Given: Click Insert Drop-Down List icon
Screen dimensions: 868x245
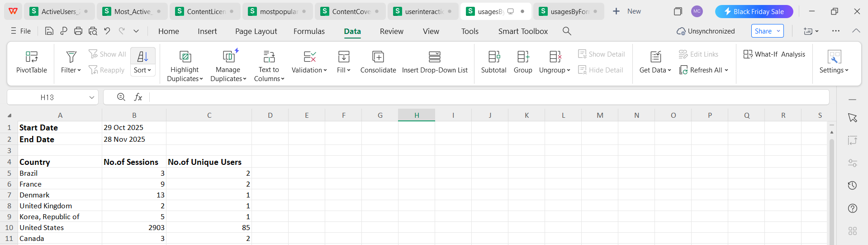Looking at the screenshot, I should [x=434, y=57].
